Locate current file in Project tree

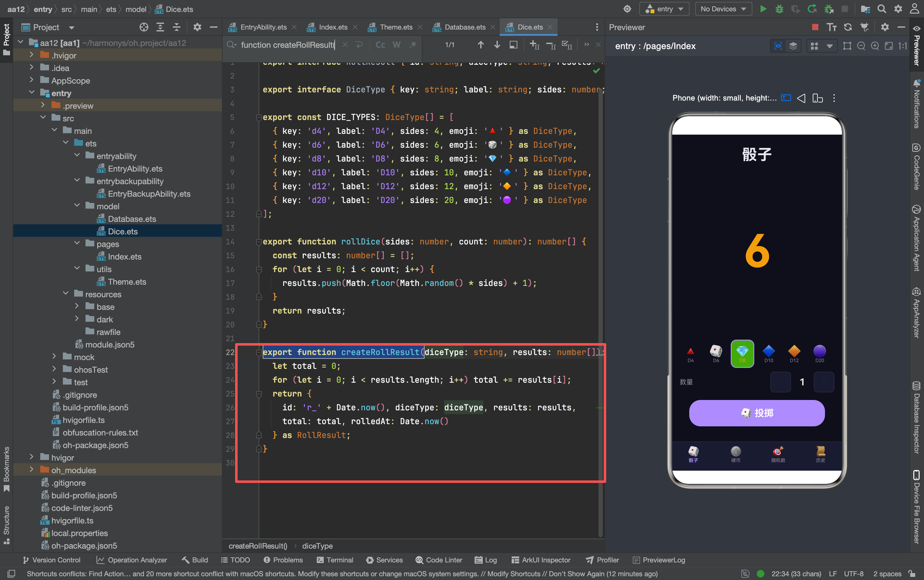pyautogui.click(x=144, y=27)
